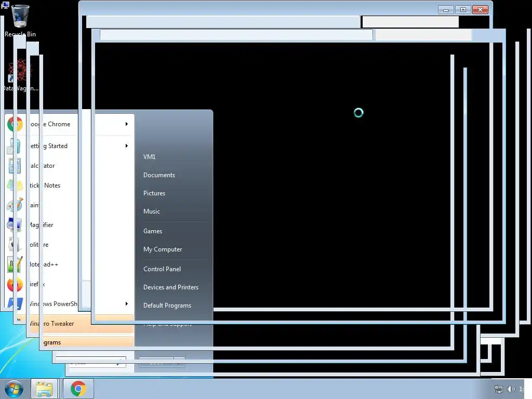Open Google Chrome from the taskbar
Screen dimensions: 532x399
[78, 389]
